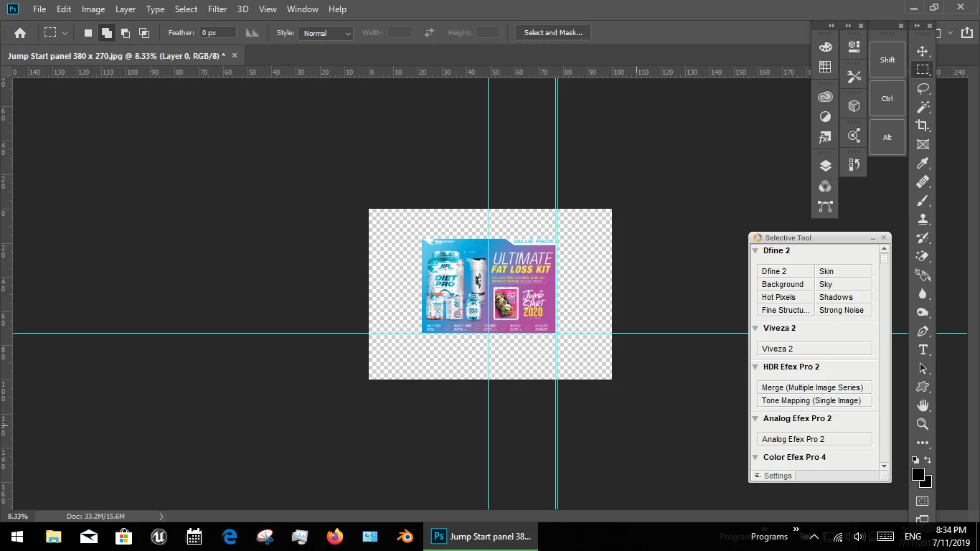This screenshot has width=980, height=551.
Task: Toggle the Shift modifier key button
Action: pyautogui.click(x=887, y=60)
